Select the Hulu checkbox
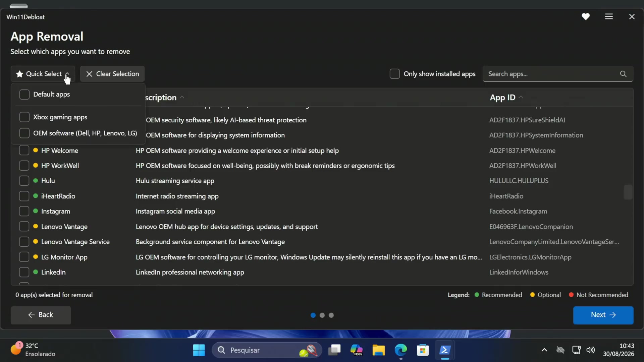 pyautogui.click(x=24, y=181)
